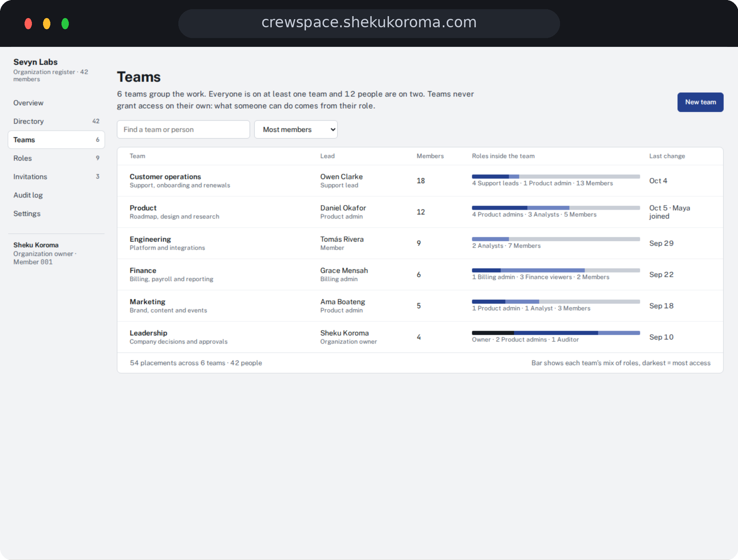The image size is (738, 560).
Task: Go to the Directory section
Action: [56, 121]
